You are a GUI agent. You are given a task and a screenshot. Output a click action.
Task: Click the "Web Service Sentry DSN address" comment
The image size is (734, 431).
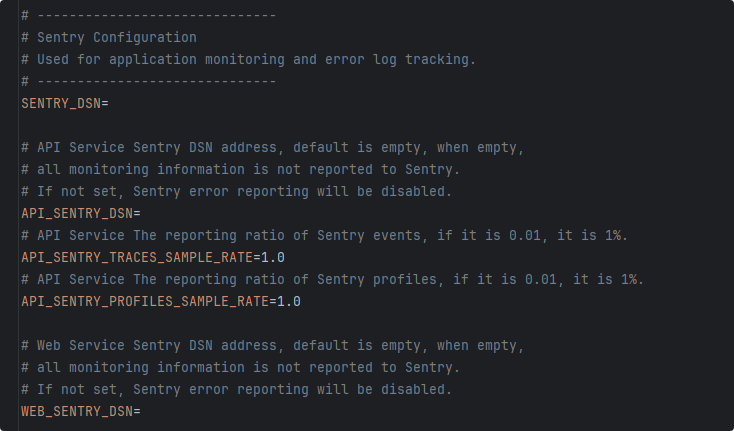[x=156, y=345]
